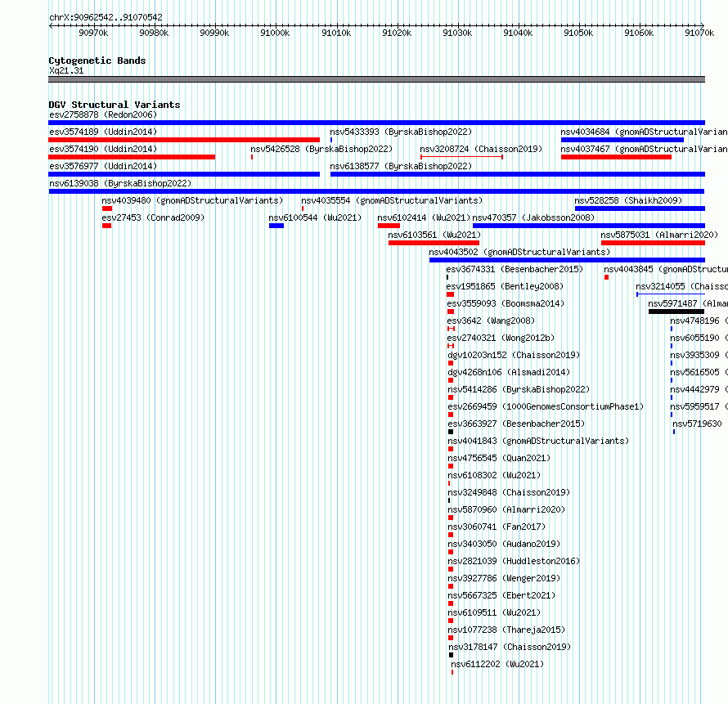Click nsv6108302 (Wu2021) label
Image resolution: width=728 pixels, height=704 pixels.
pos(494,475)
